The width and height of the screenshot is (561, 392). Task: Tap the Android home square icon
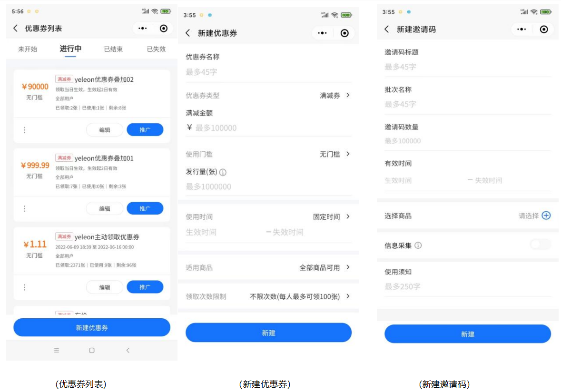point(91,350)
